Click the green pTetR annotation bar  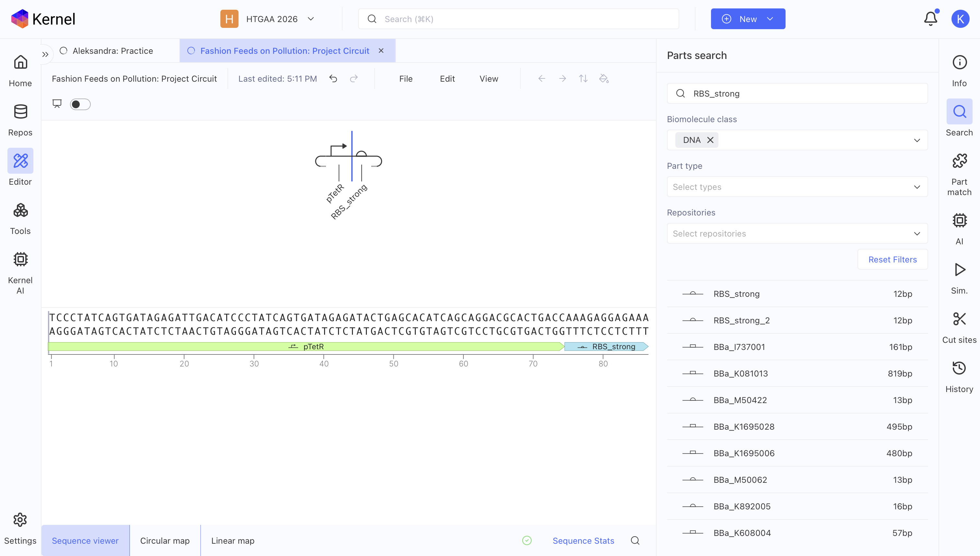(x=306, y=346)
